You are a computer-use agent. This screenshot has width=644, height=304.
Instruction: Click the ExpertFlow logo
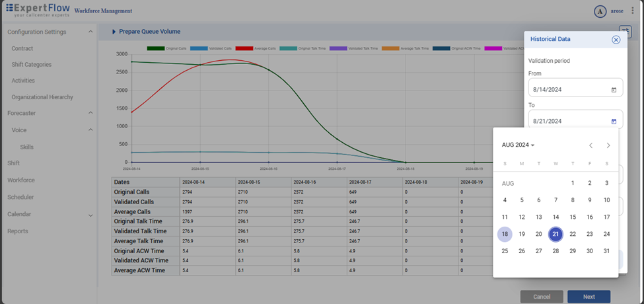pyautogui.click(x=36, y=10)
